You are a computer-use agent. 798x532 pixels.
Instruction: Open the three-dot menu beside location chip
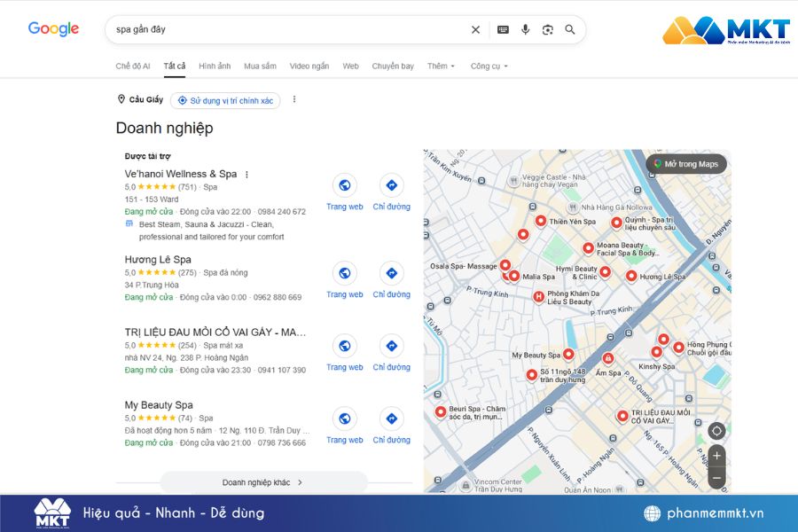(x=294, y=99)
